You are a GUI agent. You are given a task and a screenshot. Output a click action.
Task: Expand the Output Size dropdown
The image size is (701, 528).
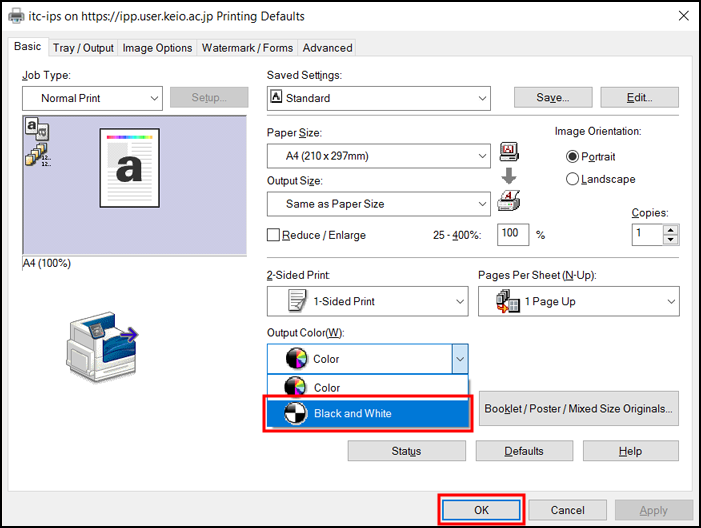pos(379,204)
